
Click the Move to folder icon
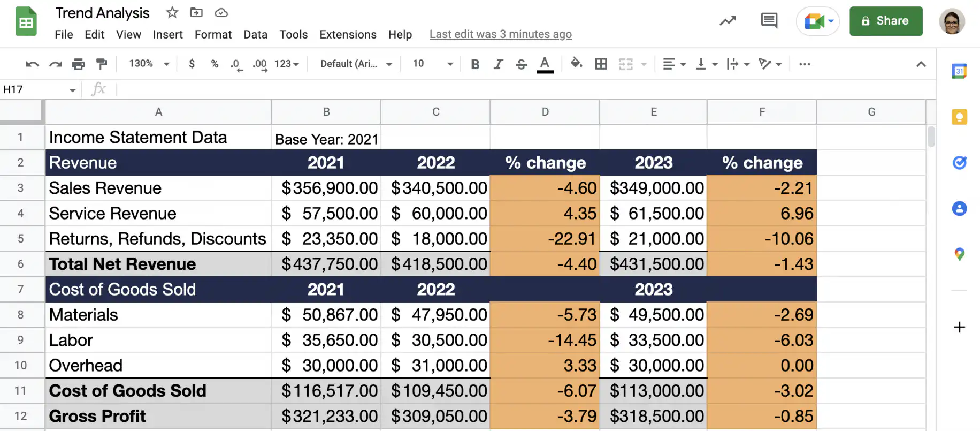(196, 12)
